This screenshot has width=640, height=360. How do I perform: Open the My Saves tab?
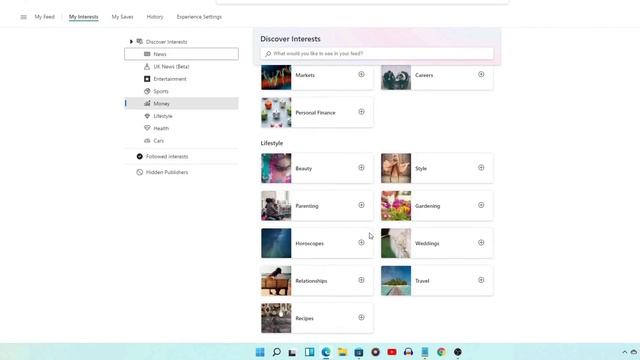click(x=122, y=17)
